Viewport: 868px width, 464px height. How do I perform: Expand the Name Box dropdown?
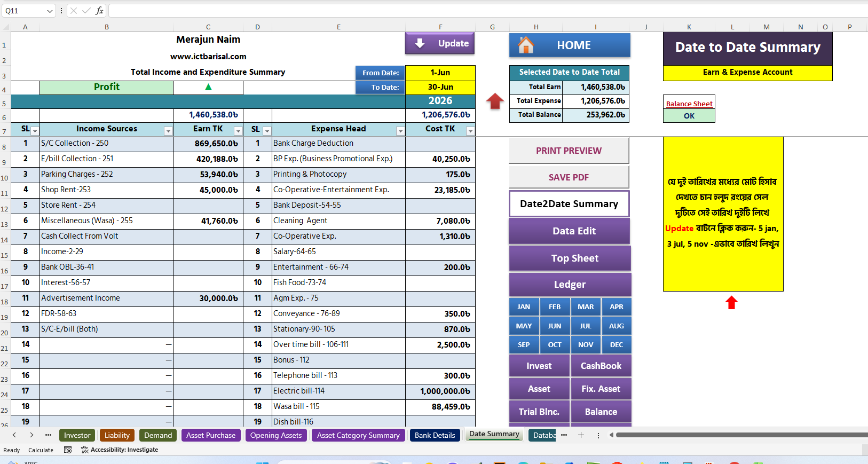[x=50, y=11]
